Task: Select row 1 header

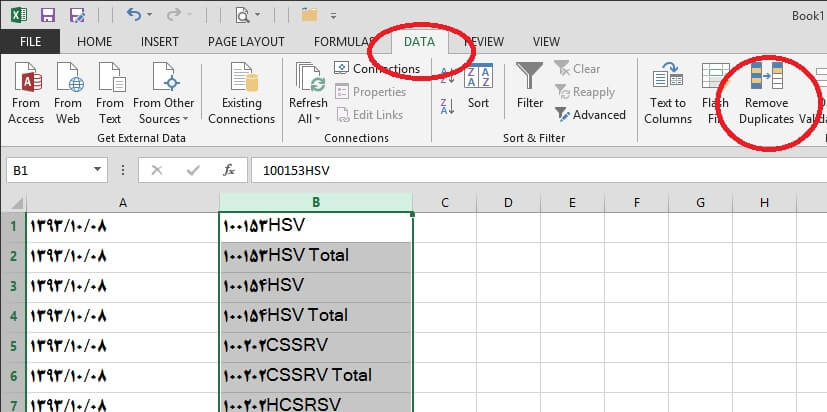Action: (x=13, y=227)
